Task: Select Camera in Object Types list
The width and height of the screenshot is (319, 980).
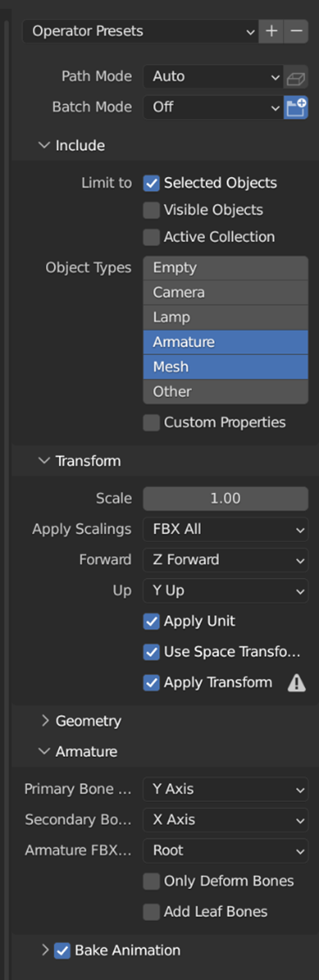Action: pyautogui.click(x=226, y=293)
